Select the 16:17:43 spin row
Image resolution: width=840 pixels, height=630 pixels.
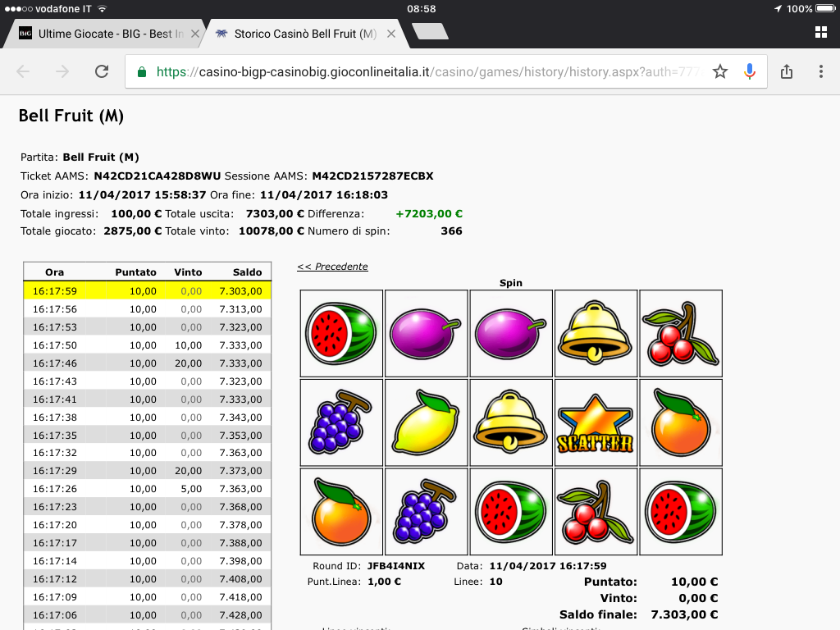(x=148, y=381)
